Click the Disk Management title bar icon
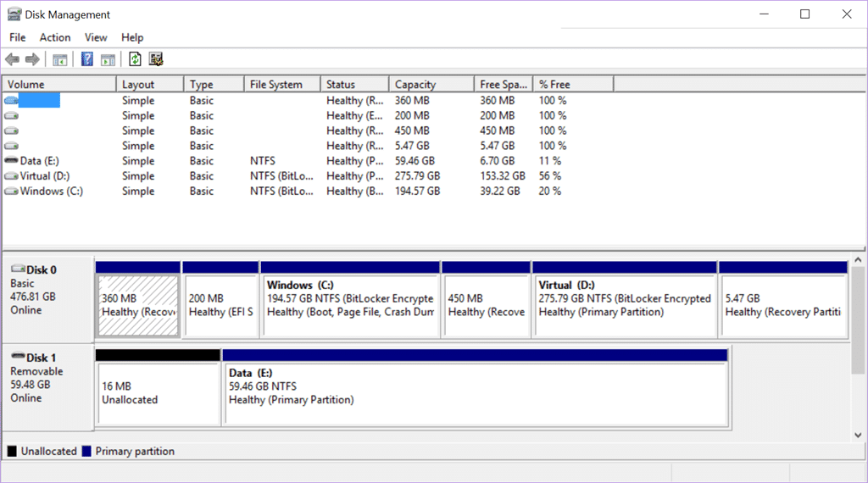 pyautogui.click(x=14, y=14)
